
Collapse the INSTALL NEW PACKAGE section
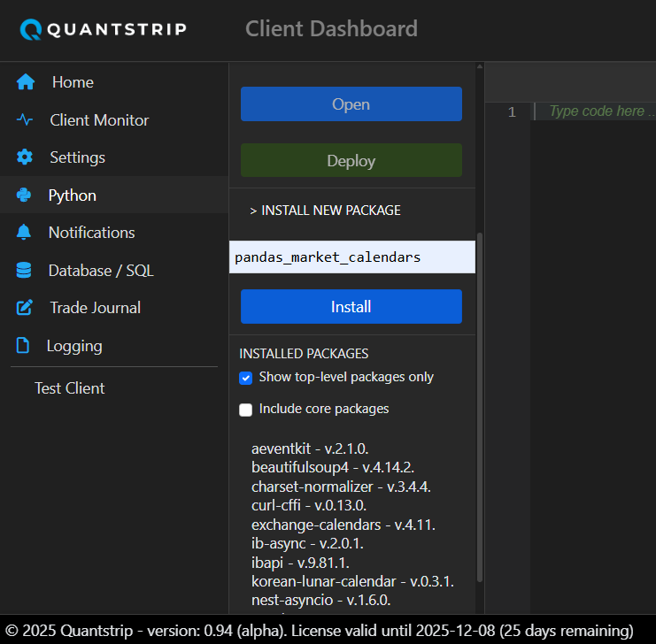pos(325,210)
